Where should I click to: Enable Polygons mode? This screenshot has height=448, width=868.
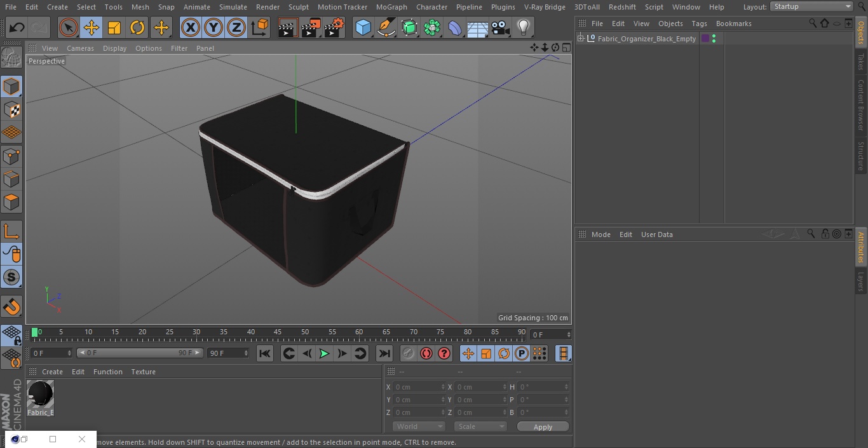pos(11,202)
